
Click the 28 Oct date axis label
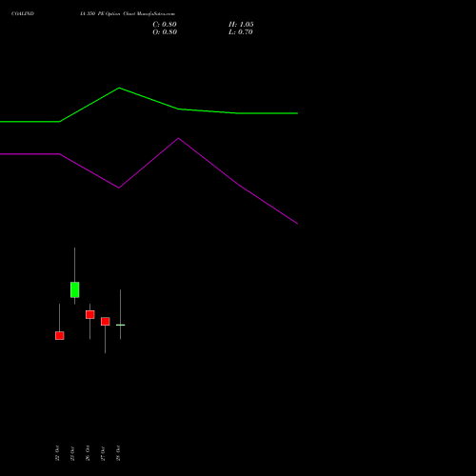point(118,453)
